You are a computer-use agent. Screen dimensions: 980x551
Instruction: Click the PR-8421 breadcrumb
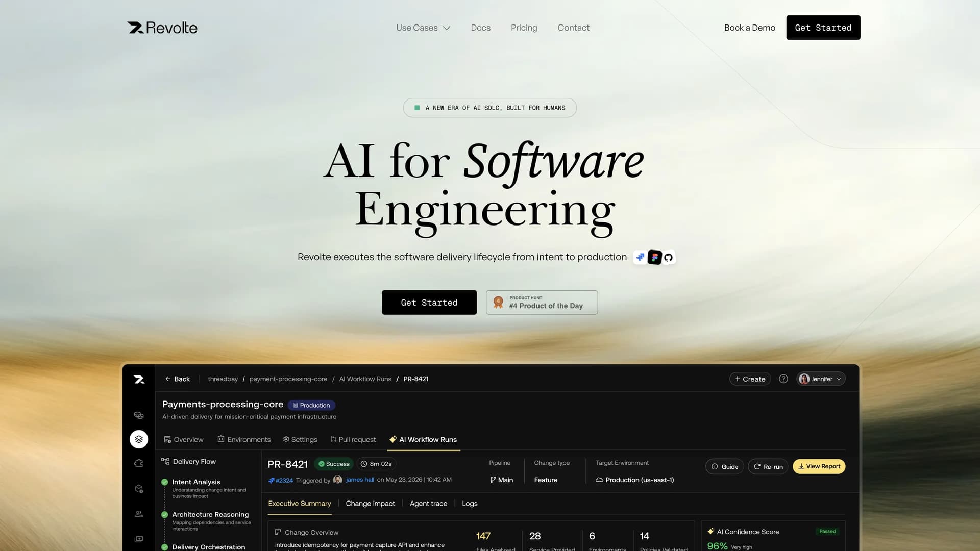[415, 379]
